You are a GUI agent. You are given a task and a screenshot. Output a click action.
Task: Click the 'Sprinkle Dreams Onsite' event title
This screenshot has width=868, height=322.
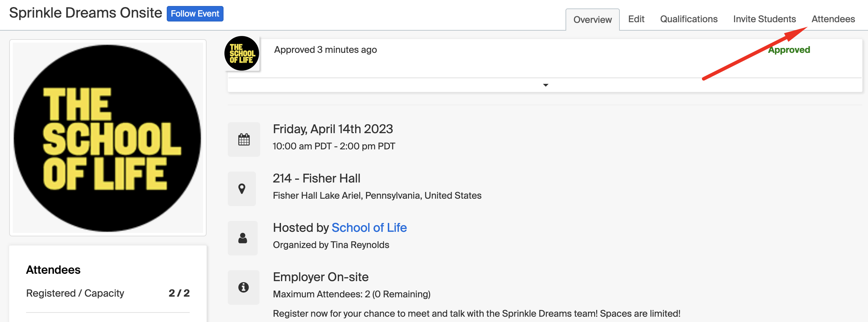(x=86, y=13)
